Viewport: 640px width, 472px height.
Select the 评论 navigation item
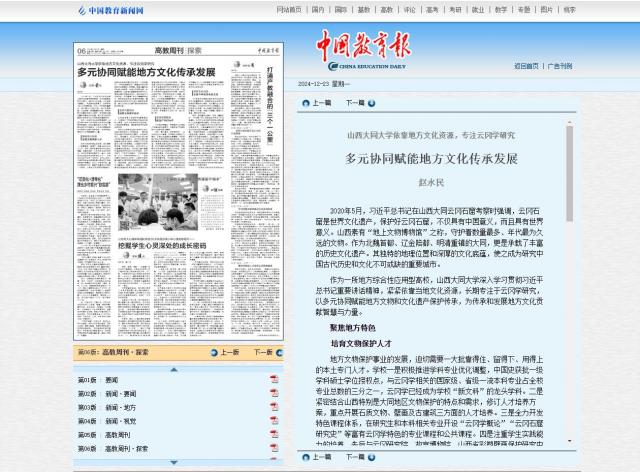coord(409,10)
